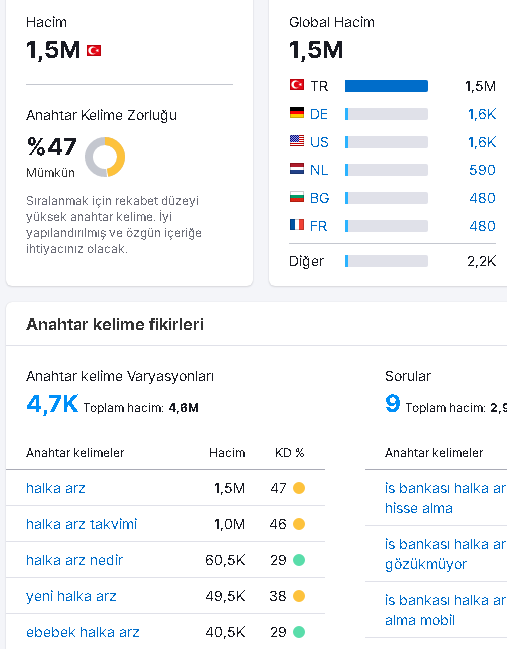Click the Hacim column header in variations table
The height and width of the screenshot is (649, 507).
(227, 453)
